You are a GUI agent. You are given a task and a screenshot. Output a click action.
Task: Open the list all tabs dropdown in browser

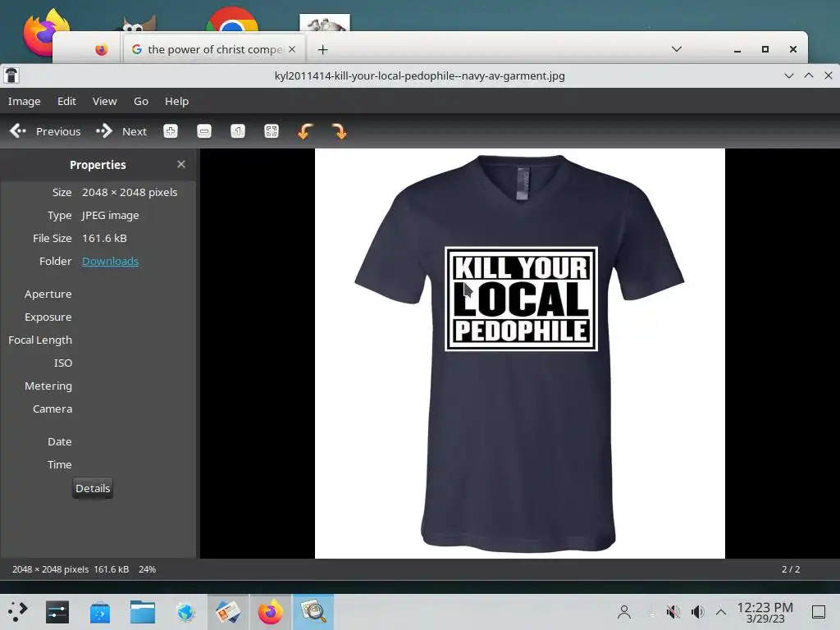[677, 49]
